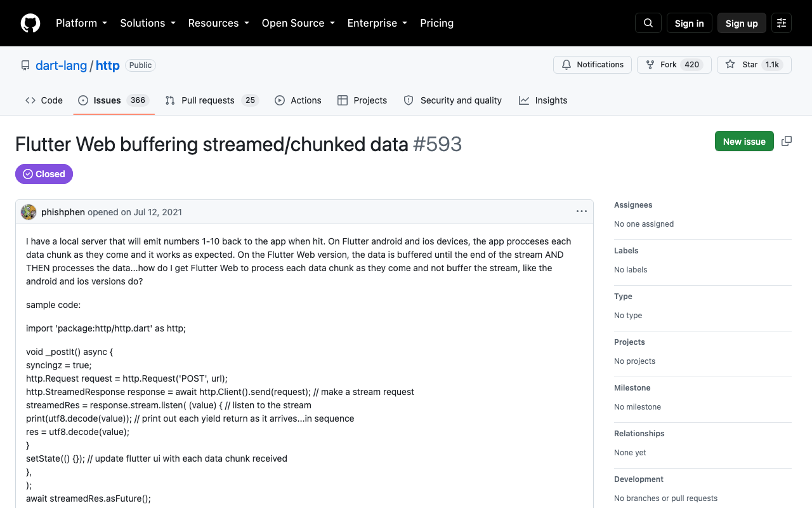Open the http repository link

click(x=108, y=65)
